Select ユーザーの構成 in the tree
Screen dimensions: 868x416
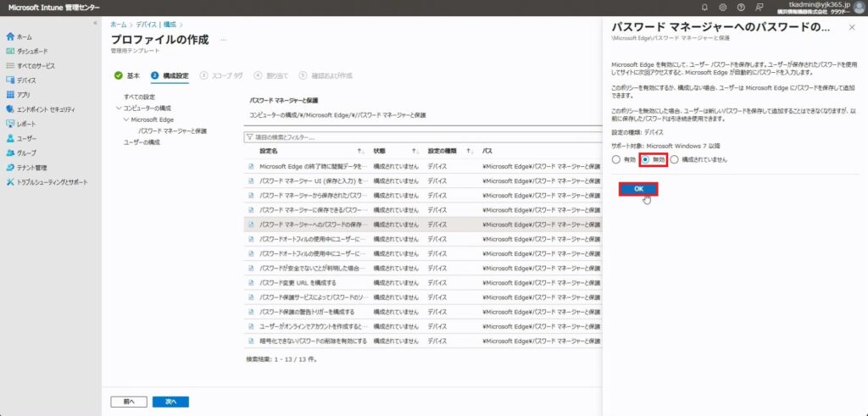point(142,142)
